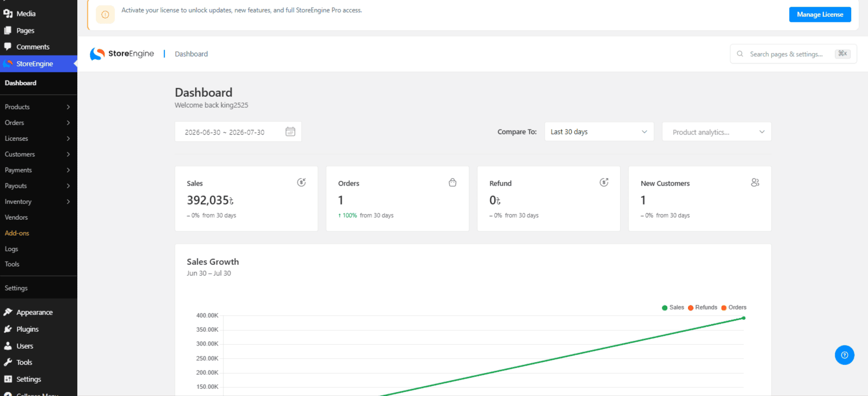Click the 'Jun 30 – Jul 30' subtitle
The height and width of the screenshot is (396, 868).
(209, 273)
